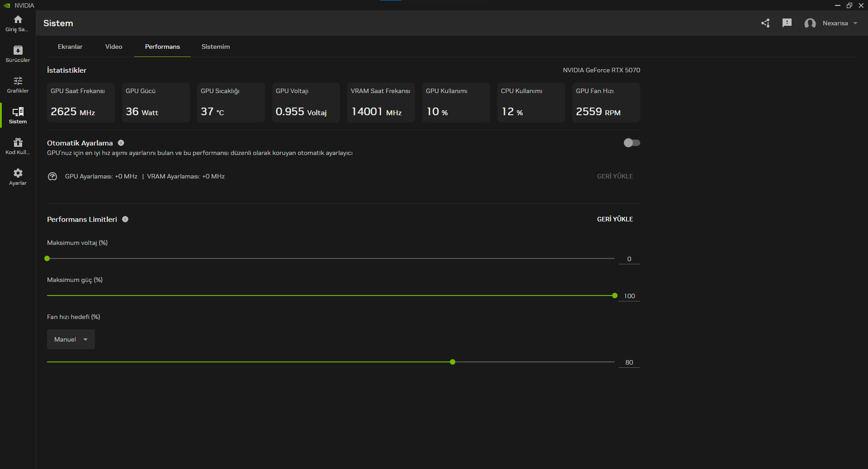Screen dimensions: 868x469
Task: Enable the Otomatik Ayarlama toggle
Action: [632, 143]
